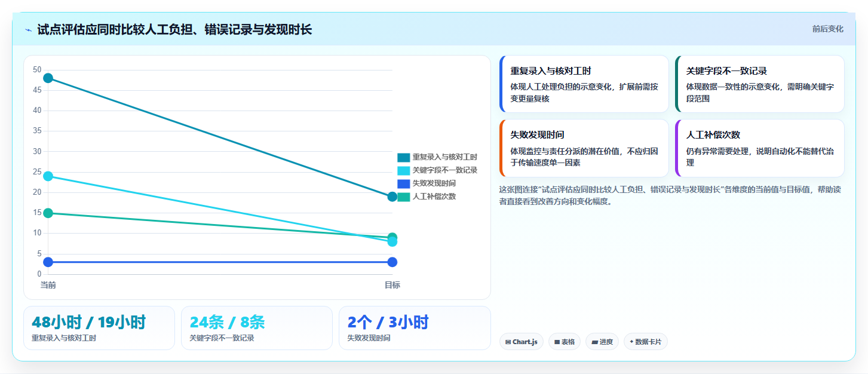Toggle 关键字段不一致记录 legend swatch
This screenshot has width=868, height=374.
[404, 170]
